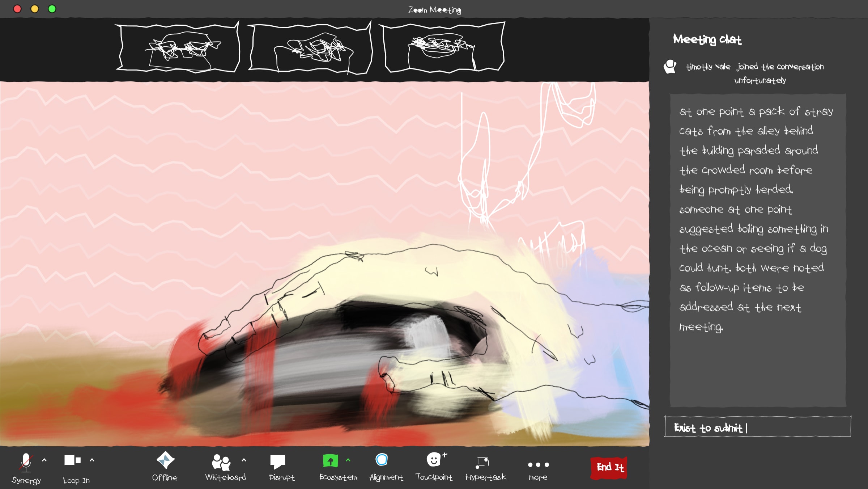Select the third participant video thumbnail

pyautogui.click(x=442, y=47)
